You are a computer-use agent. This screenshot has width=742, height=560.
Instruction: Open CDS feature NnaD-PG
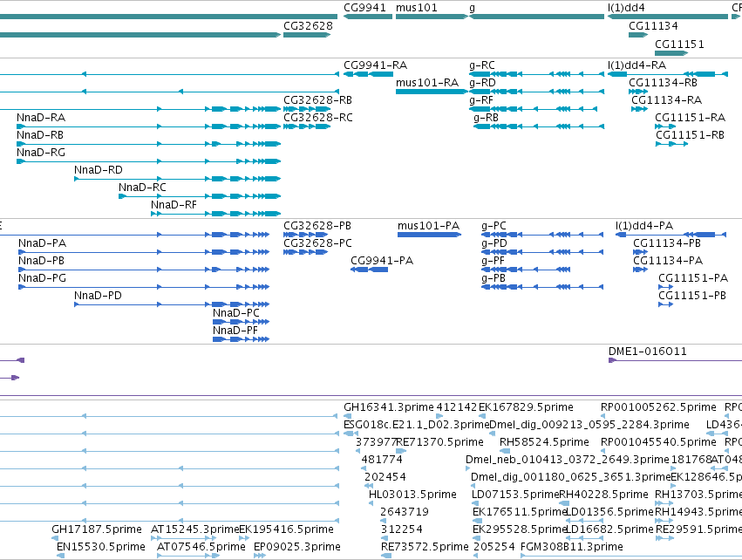click(x=42, y=278)
